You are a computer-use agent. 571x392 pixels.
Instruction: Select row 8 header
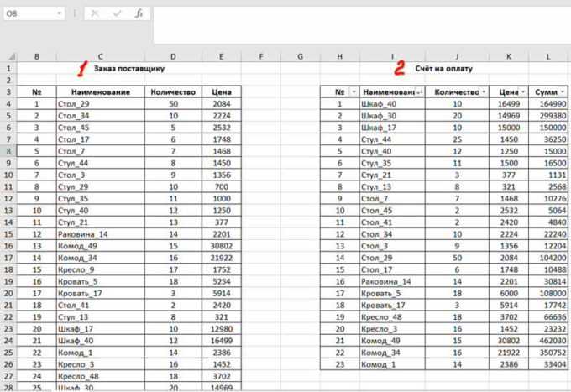[8, 151]
